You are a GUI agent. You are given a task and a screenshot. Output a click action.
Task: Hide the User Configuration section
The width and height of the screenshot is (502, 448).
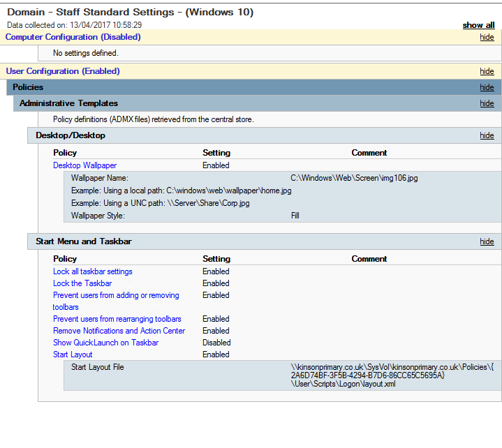coord(487,71)
